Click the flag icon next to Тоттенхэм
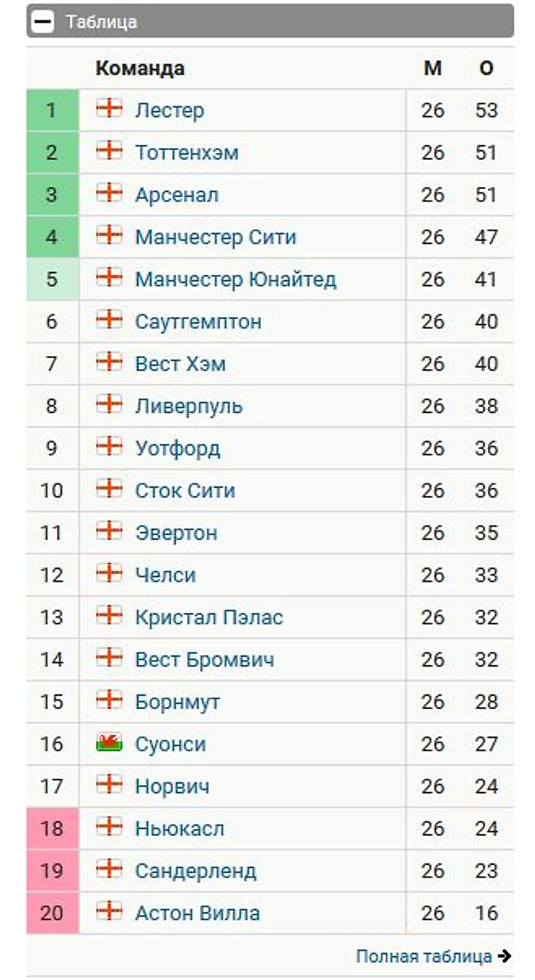The image size is (535, 980). 109,150
